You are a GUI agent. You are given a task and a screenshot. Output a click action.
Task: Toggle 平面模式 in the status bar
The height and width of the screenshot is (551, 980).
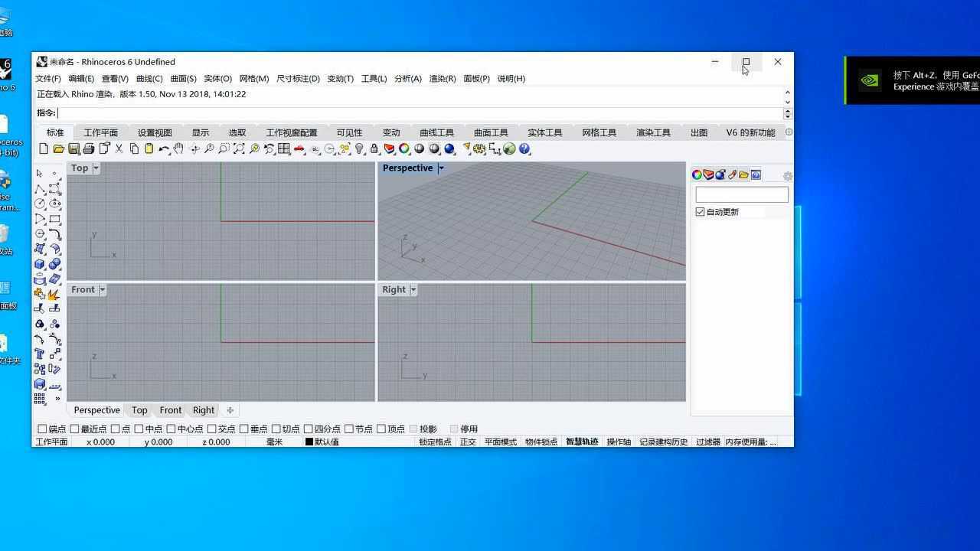tap(501, 442)
